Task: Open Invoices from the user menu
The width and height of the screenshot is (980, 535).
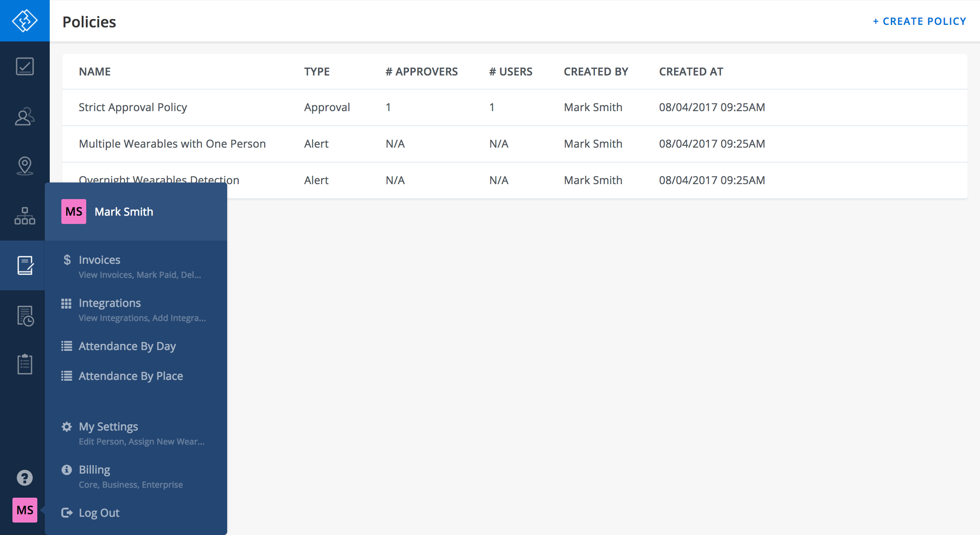Action: click(x=99, y=260)
